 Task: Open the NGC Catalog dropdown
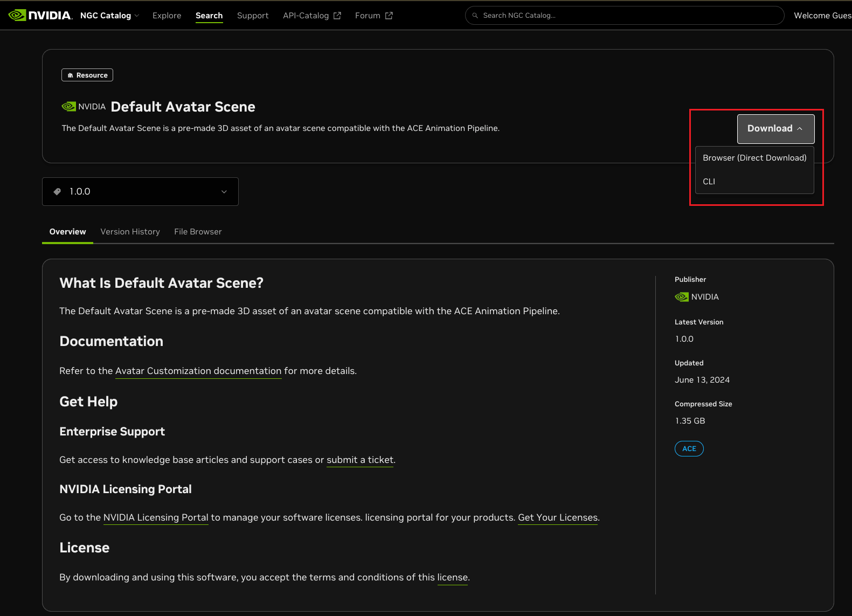pyautogui.click(x=109, y=16)
